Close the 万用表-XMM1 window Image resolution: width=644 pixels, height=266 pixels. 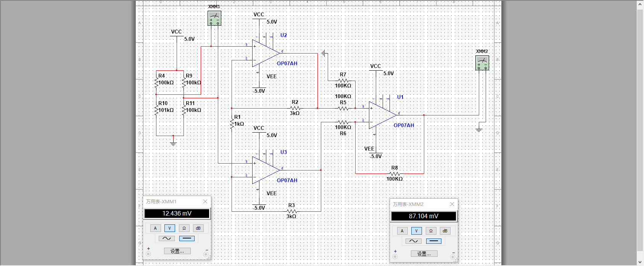[x=205, y=201]
